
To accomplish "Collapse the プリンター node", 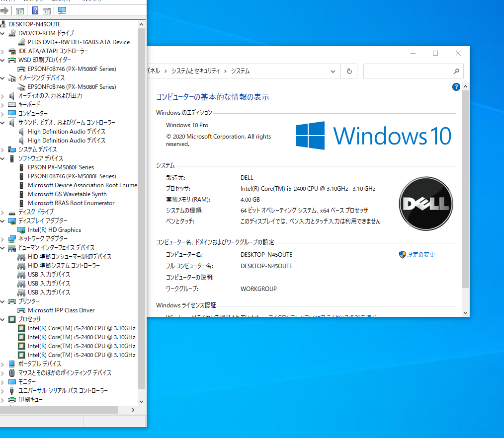I will point(2,301).
